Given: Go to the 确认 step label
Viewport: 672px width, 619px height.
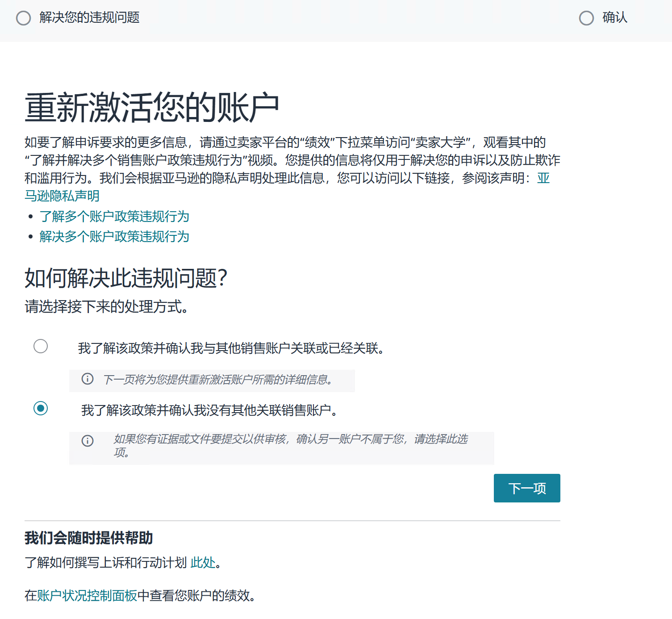Looking at the screenshot, I should coord(614,17).
